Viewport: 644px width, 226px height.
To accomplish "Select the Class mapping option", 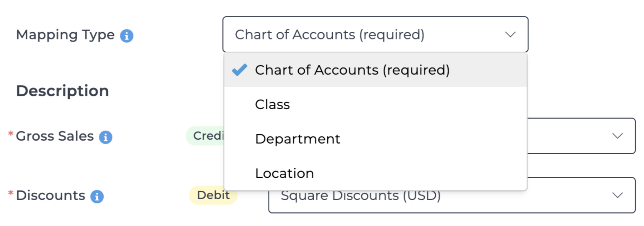I will click(x=272, y=104).
